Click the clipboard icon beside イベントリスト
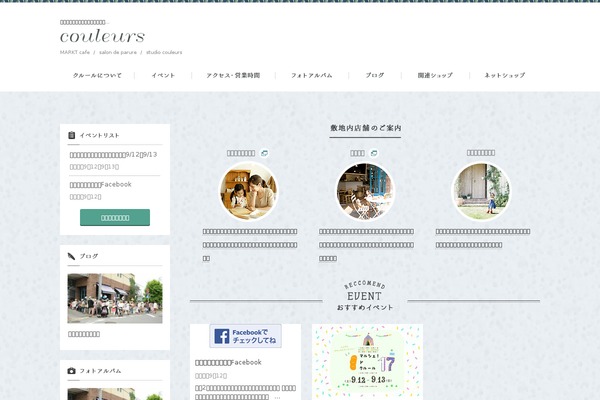The width and height of the screenshot is (600, 400). point(72,135)
